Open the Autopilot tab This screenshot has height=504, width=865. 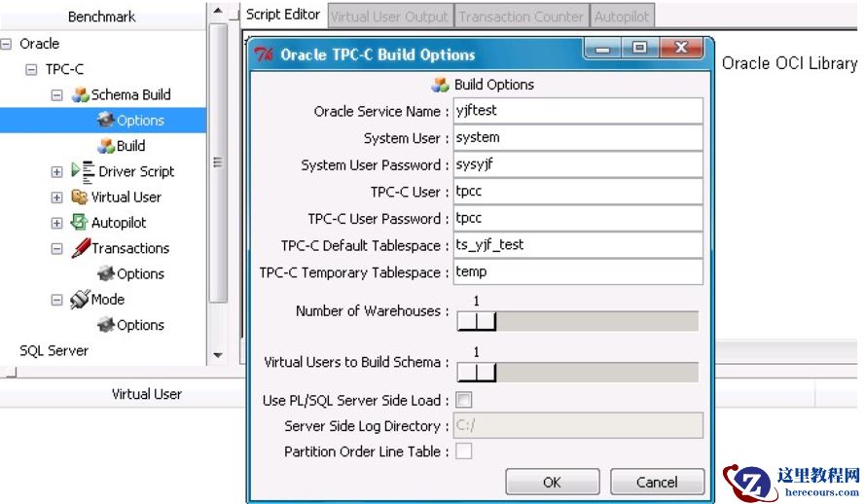(x=622, y=16)
